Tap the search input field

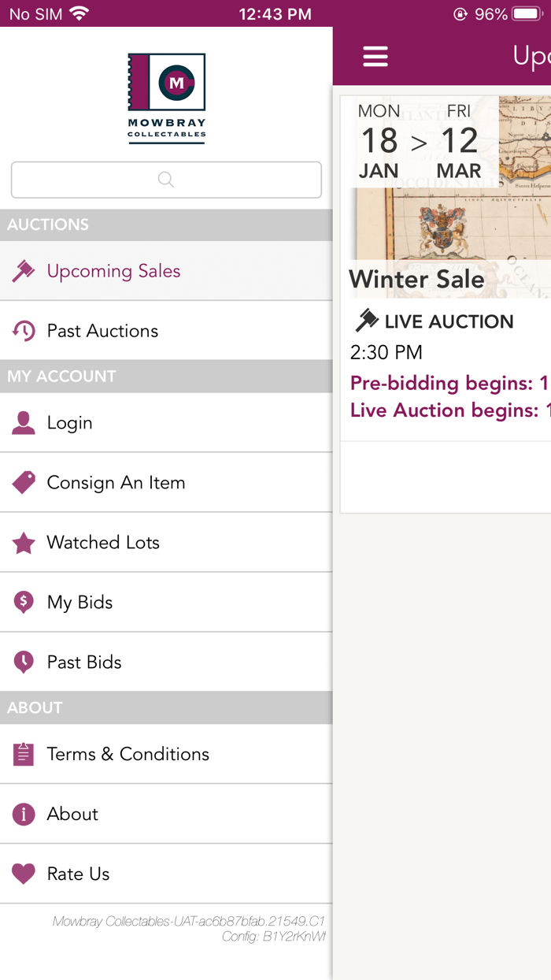(166, 180)
